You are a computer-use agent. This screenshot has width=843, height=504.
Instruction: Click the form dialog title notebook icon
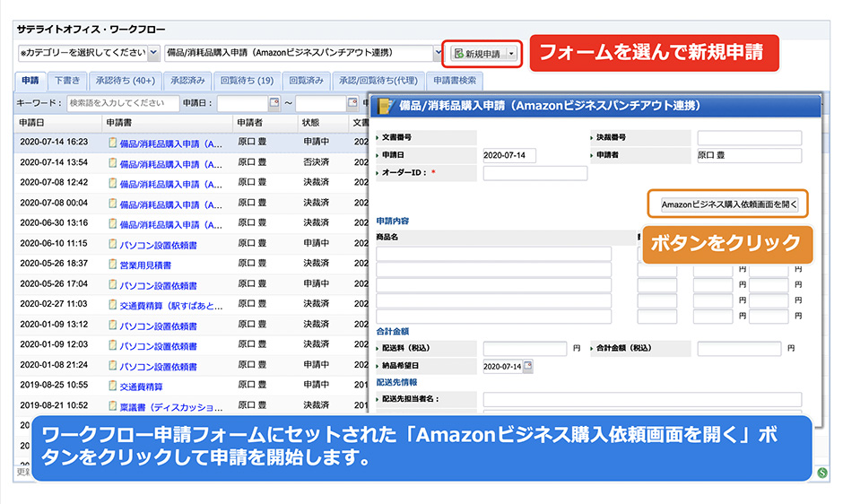point(385,106)
